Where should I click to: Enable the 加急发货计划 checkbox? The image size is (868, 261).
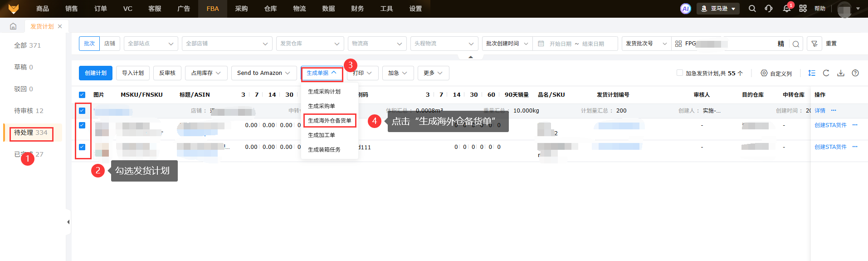pos(679,73)
